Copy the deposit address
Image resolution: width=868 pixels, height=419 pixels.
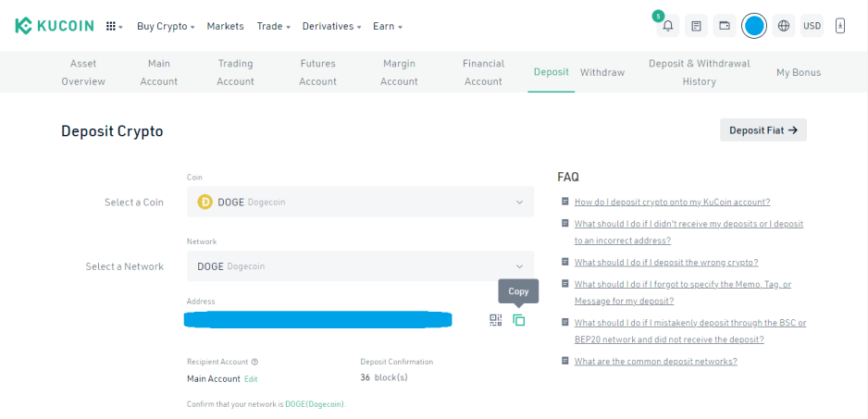pos(519,320)
